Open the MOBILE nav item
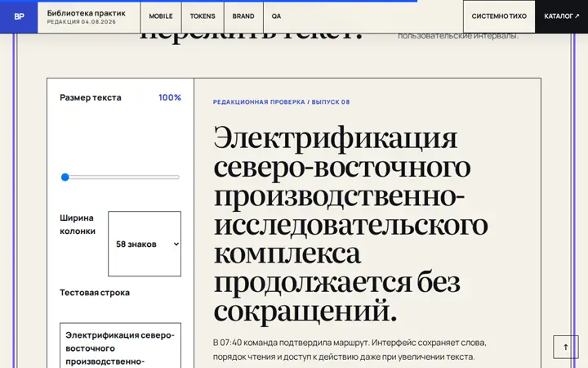The height and width of the screenshot is (368, 588). coord(161,17)
